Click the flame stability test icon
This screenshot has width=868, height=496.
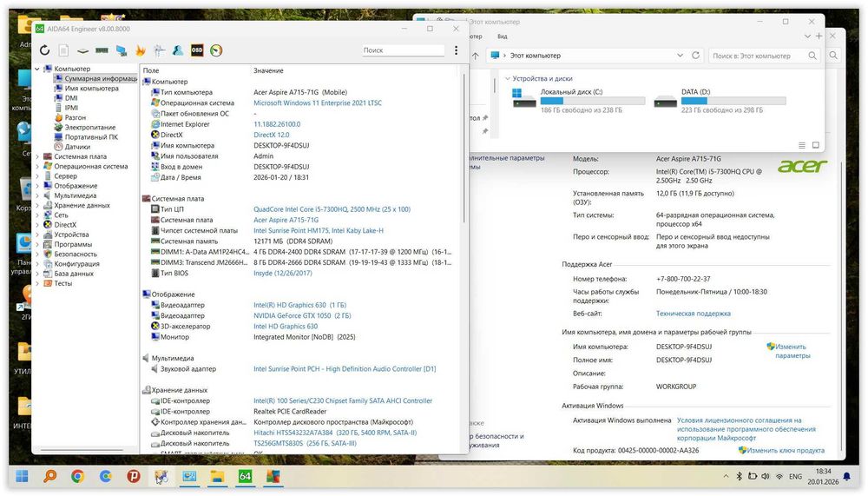[x=140, y=50]
